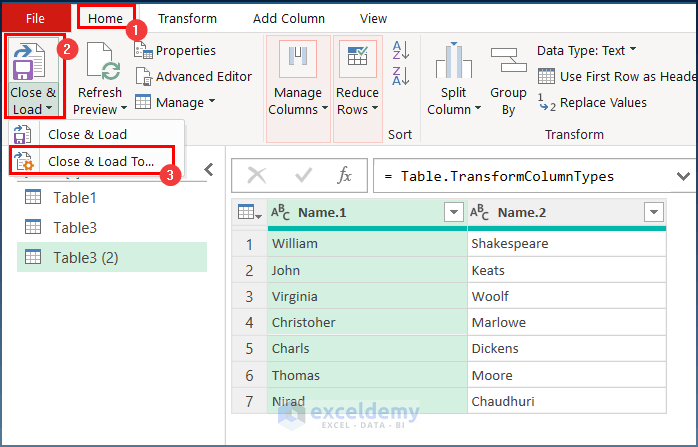The width and height of the screenshot is (698, 447).
Task: Click cell 'John'
Action: (367, 270)
